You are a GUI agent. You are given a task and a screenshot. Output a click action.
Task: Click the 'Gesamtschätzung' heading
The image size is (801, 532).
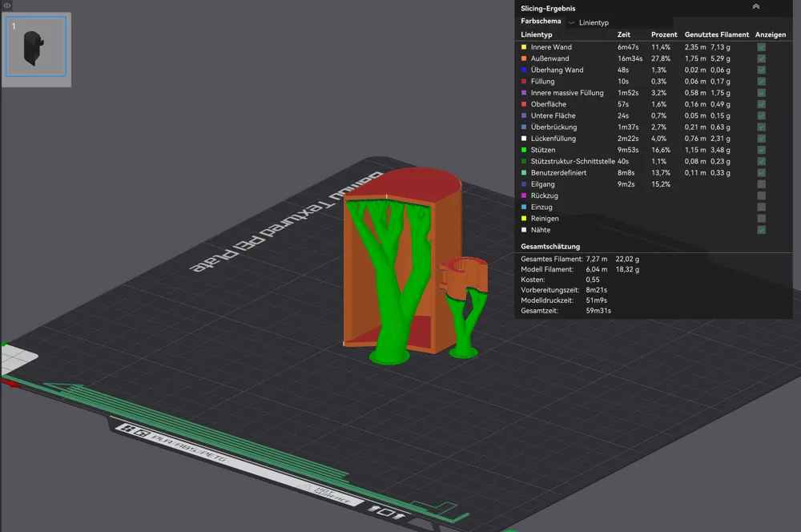point(550,246)
